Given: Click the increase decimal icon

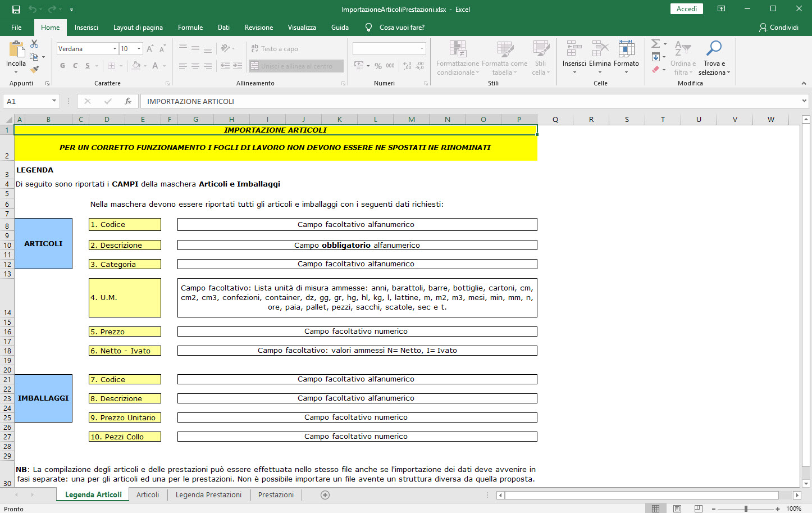Looking at the screenshot, I should click(407, 66).
